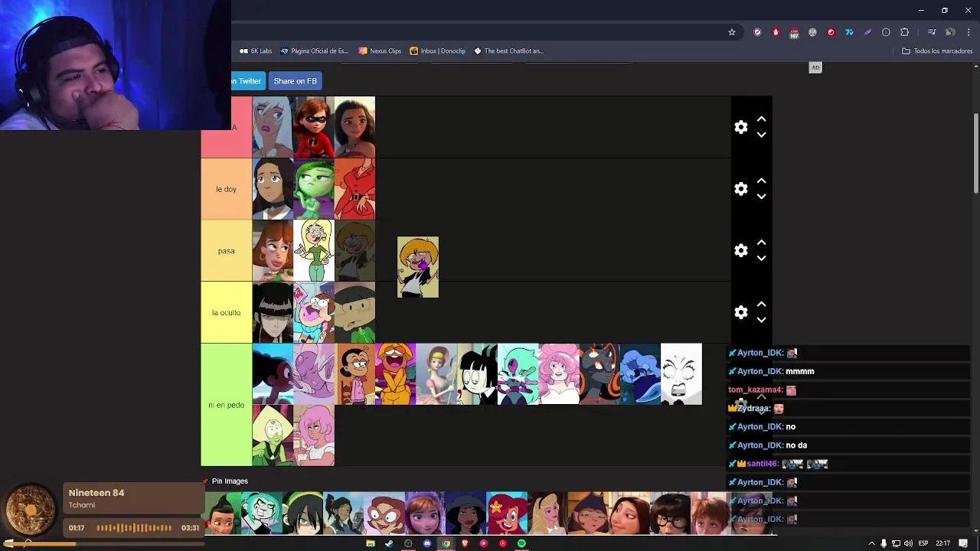Image resolution: width=980 pixels, height=551 pixels.
Task: Open the 'Todos los marcadores' bookmarks folder
Action: tap(937, 51)
